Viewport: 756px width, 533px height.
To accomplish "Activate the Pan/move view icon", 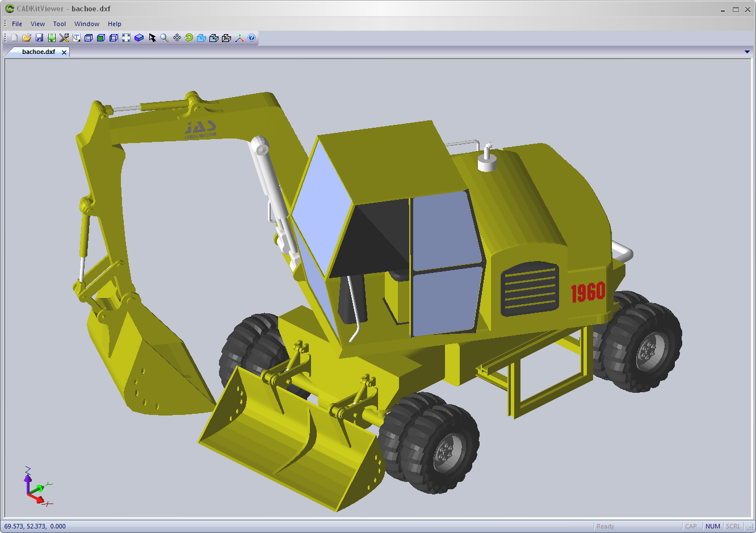I will point(177,37).
